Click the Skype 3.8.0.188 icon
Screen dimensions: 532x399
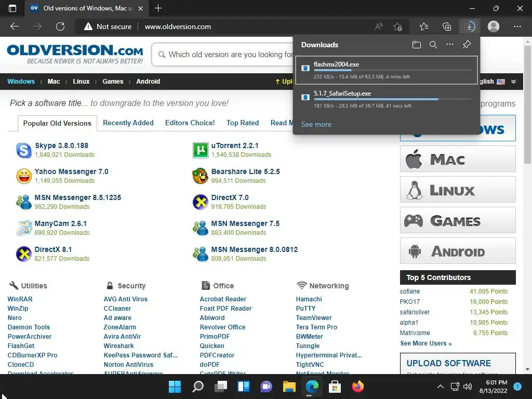[24, 150]
